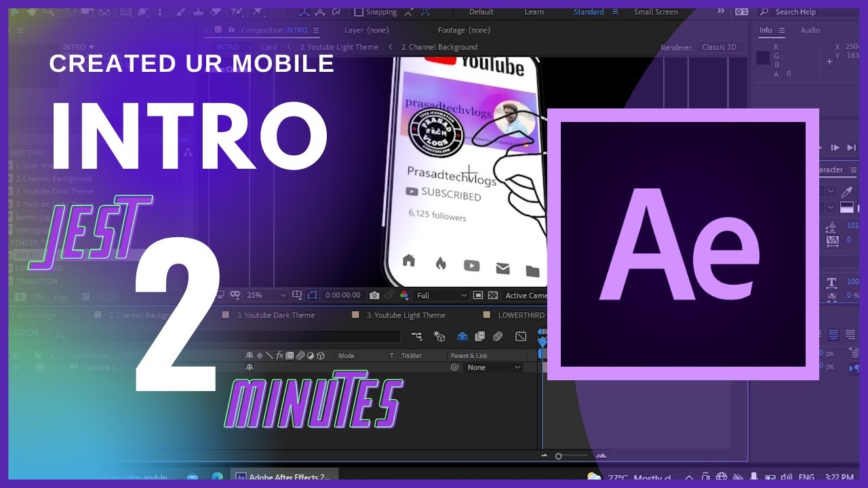Switch to 3. Youtube Light Theme timeline tab
This screenshot has height=488, width=868.
click(406, 315)
